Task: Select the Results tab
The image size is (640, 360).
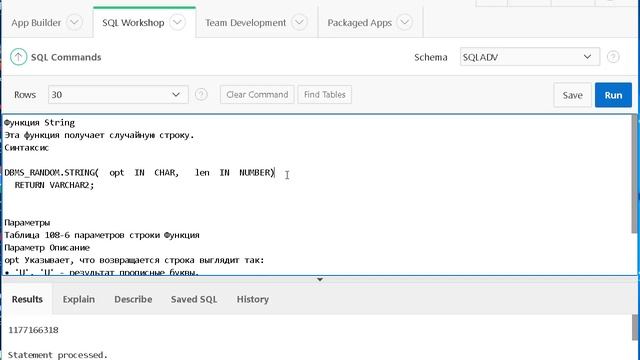Action: (x=27, y=299)
